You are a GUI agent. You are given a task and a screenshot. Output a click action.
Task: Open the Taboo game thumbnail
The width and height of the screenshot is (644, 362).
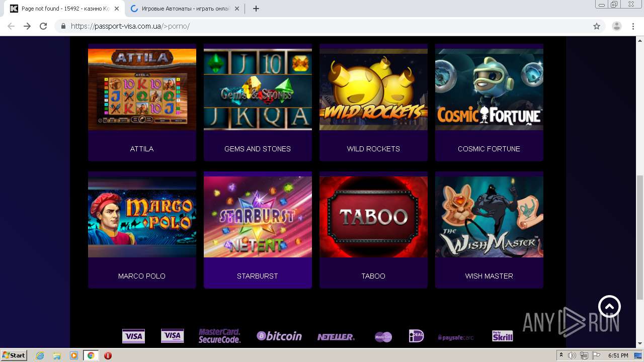[x=373, y=217]
